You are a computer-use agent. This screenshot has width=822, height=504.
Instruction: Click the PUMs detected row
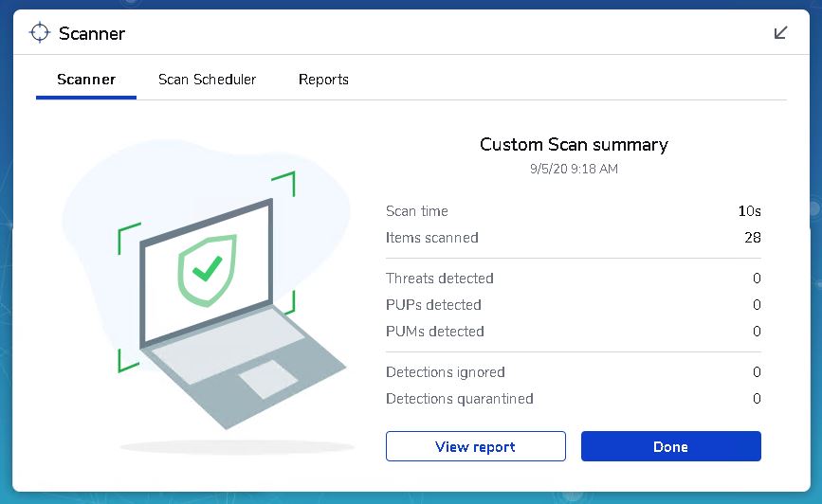[573, 332]
